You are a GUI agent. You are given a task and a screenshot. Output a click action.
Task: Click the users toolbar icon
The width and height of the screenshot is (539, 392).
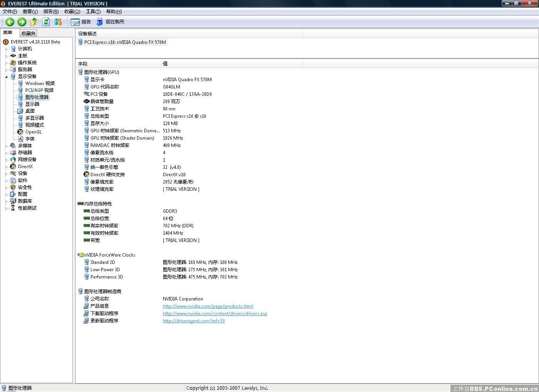58,22
